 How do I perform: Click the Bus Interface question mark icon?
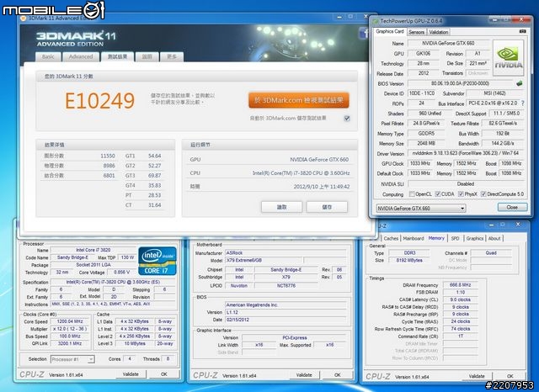(x=522, y=103)
